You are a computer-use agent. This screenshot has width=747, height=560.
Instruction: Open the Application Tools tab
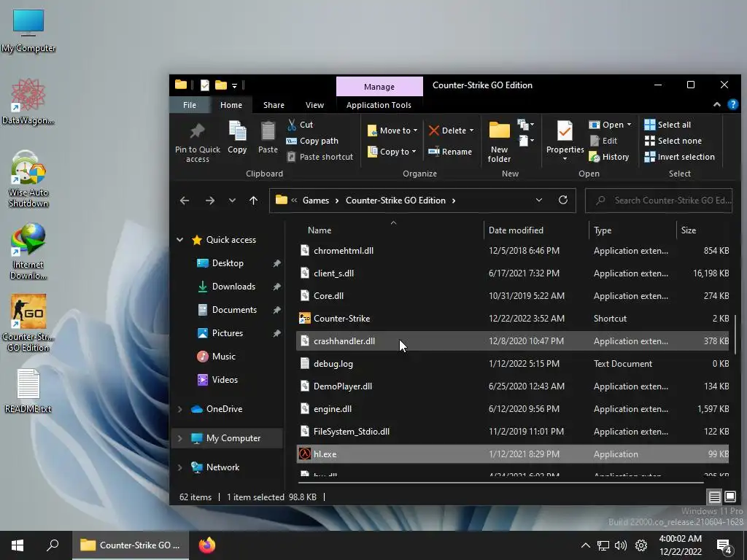click(x=379, y=105)
